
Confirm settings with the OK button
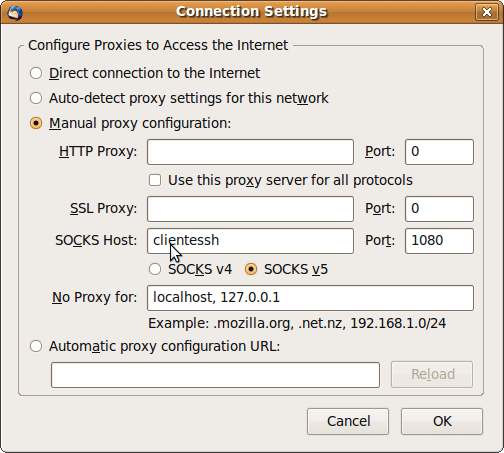pyautogui.click(x=442, y=421)
